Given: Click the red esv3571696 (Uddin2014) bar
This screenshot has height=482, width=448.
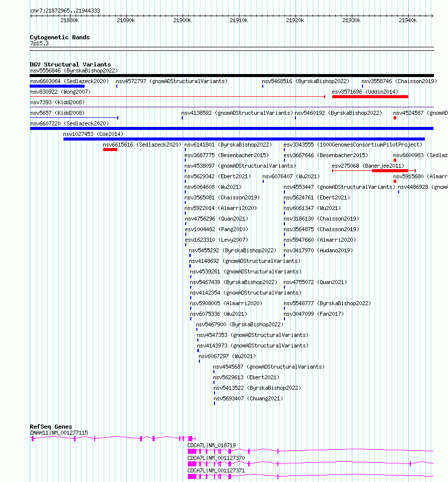Looking at the screenshot, I should click(370, 97).
